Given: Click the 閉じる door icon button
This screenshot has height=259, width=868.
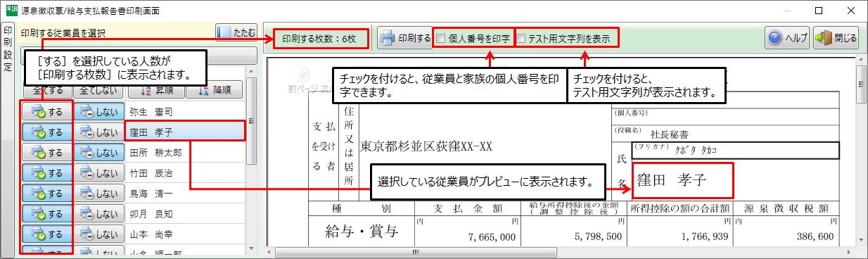Looking at the screenshot, I should (836, 39).
